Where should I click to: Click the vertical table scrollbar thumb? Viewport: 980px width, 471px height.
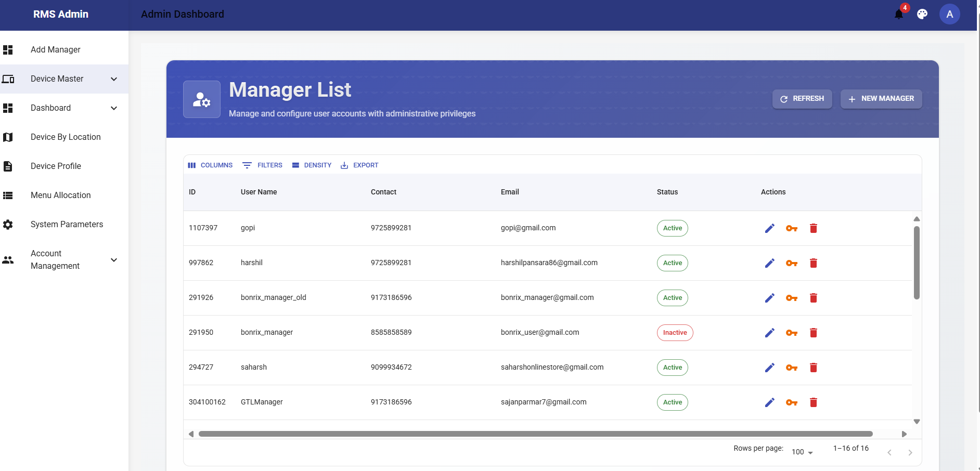pos(917,263)
